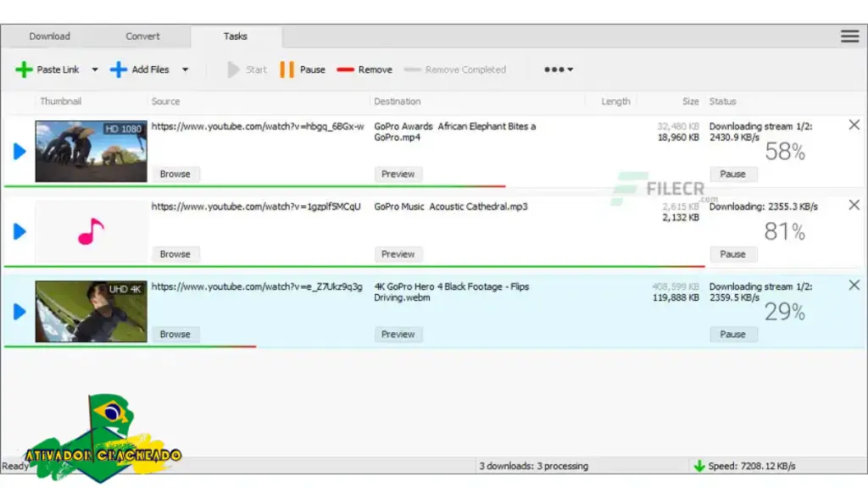
Task: Click the '2,132 KB' size value
Action: coord(681,218)
